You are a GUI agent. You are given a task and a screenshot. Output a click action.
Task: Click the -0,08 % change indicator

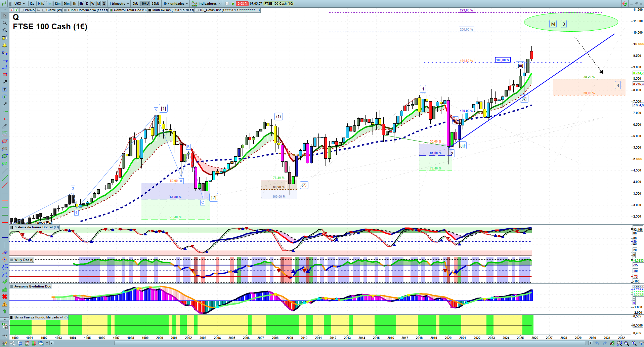(x=242, y=4)
